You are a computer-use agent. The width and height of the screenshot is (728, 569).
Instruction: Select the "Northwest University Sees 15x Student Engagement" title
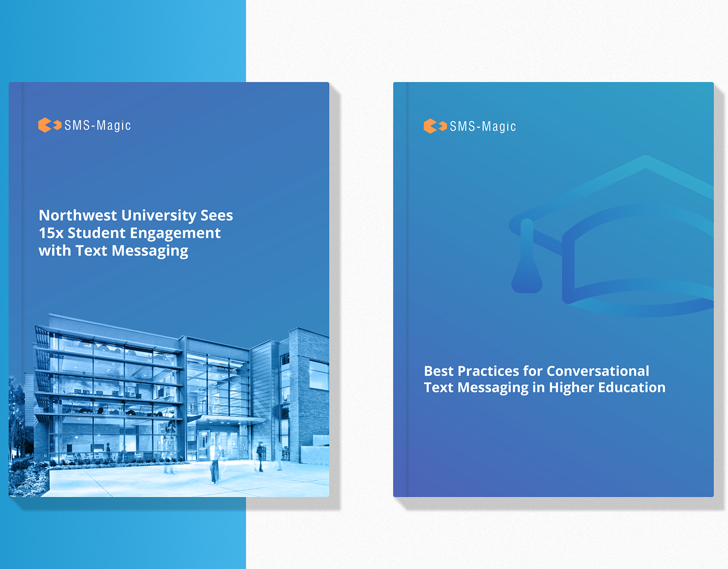pos(136,233)
